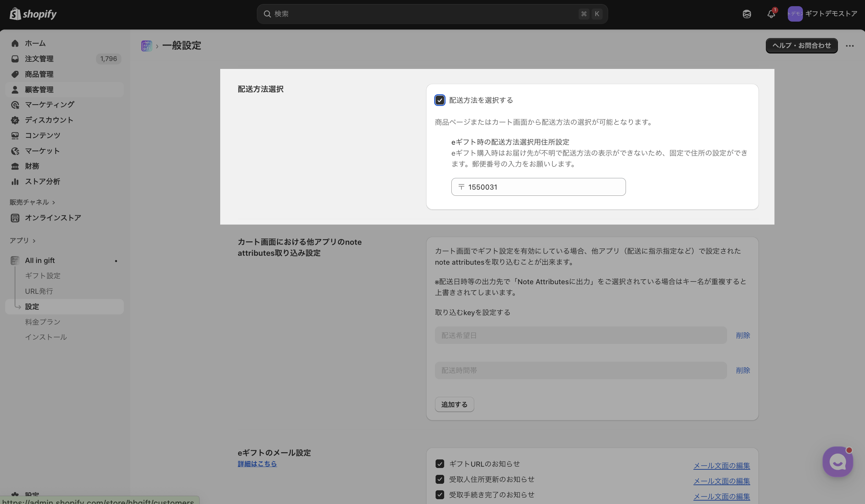This screenshot has height=504, width=865.
Task: Open ストア分析 analytics page
Action: click(43, 181)
